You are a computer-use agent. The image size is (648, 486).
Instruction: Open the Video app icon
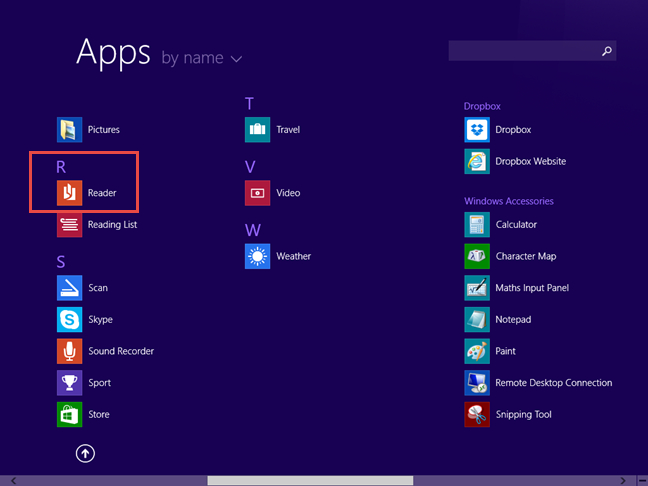pyautogui.click(x=257, y=193)
